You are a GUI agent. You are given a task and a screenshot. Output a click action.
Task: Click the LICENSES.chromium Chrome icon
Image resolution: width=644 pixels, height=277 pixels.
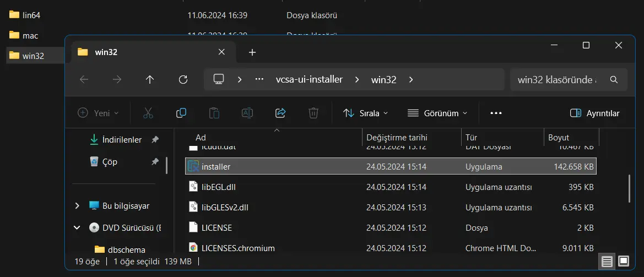(x=193, y=248)
